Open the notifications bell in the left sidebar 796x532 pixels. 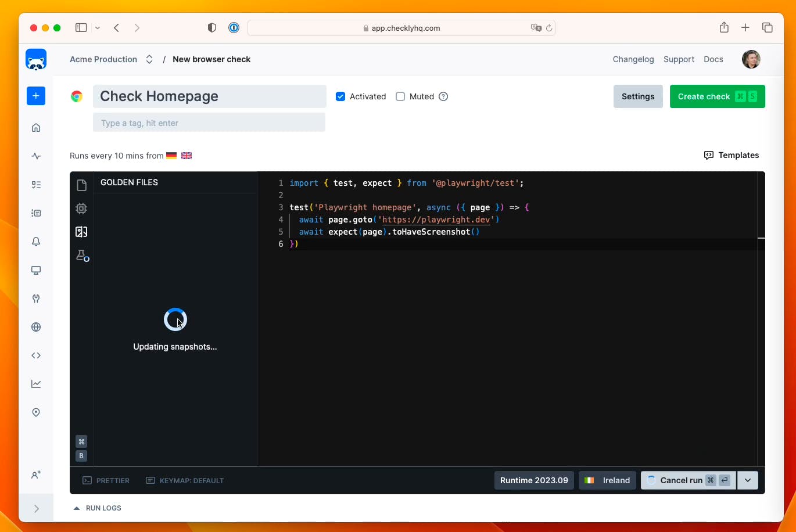(35, 241)
